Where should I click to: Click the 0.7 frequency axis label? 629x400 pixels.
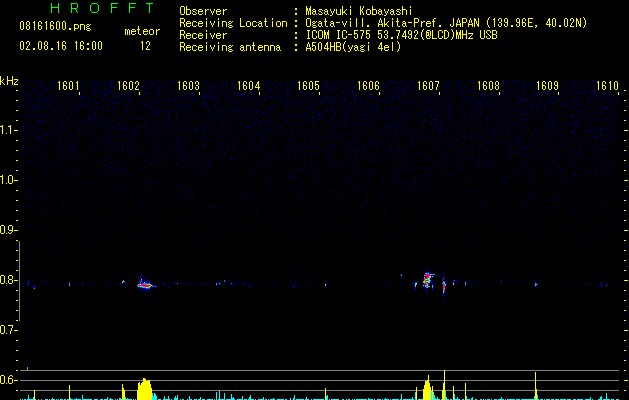8,330
